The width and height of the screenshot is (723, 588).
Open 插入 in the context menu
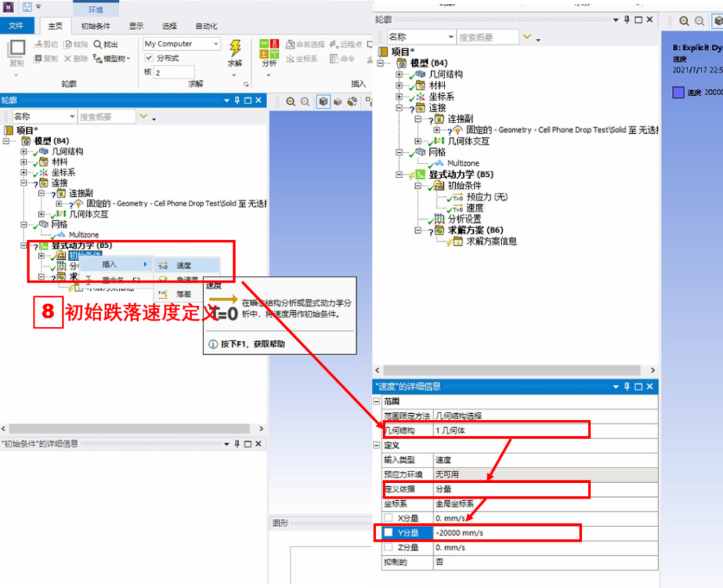click(x=115, y=265)
